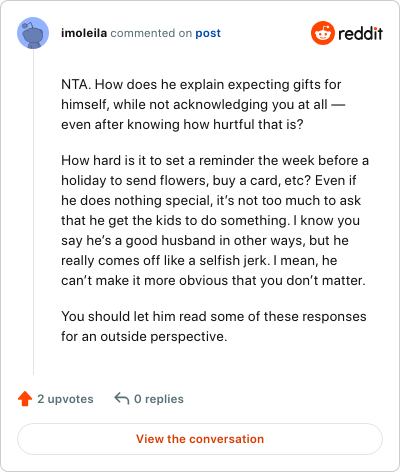
Task: Click the curved reply arrow icon
Action: pyautogui.click(x=122, y=398)
